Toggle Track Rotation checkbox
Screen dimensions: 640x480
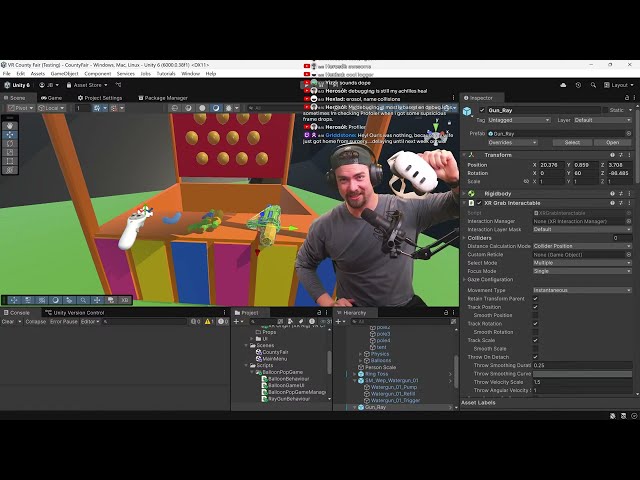(x=536, y=324)
